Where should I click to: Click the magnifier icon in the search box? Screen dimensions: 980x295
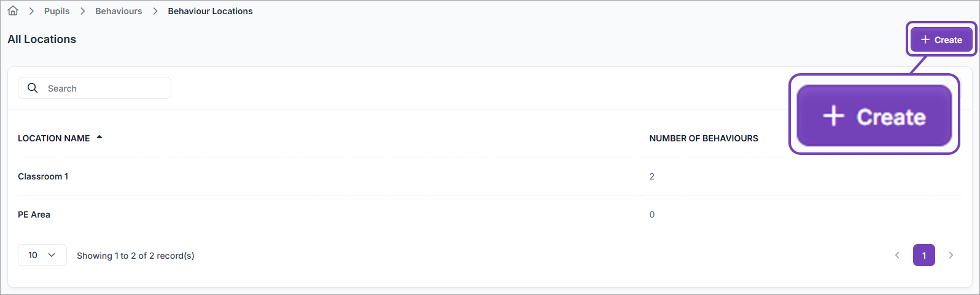pyautogui.click(x=33, y=88)
